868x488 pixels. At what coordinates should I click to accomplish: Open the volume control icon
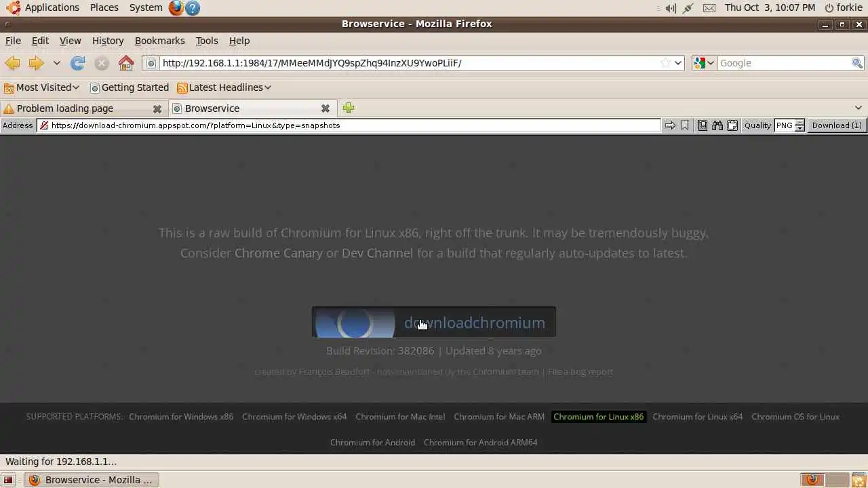click(671, 8)
